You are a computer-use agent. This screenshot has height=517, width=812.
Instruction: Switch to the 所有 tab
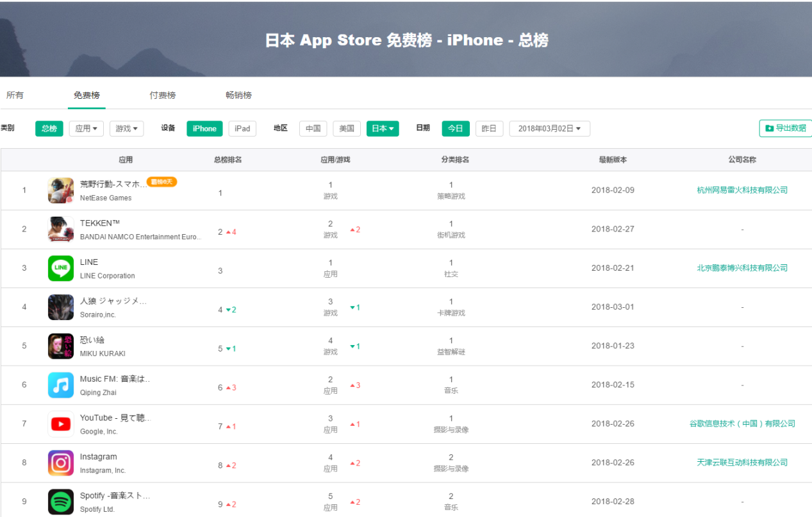[15, 95]
